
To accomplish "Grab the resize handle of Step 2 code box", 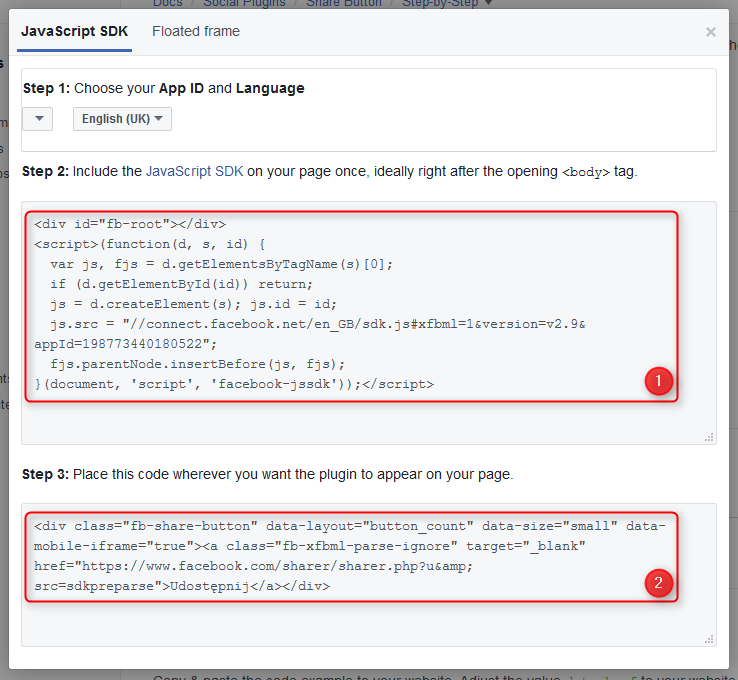I will tap(709, 438).
